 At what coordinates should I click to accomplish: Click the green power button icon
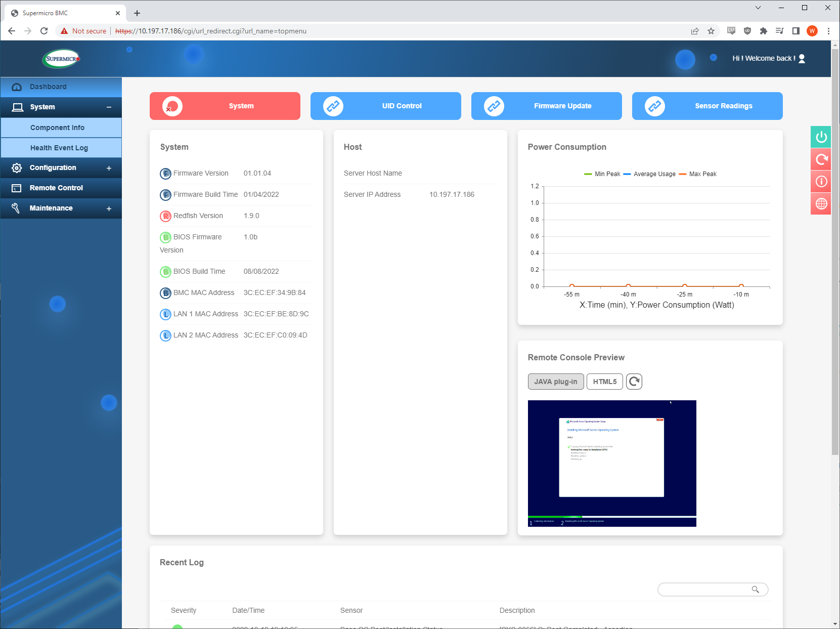coord(821,137)
